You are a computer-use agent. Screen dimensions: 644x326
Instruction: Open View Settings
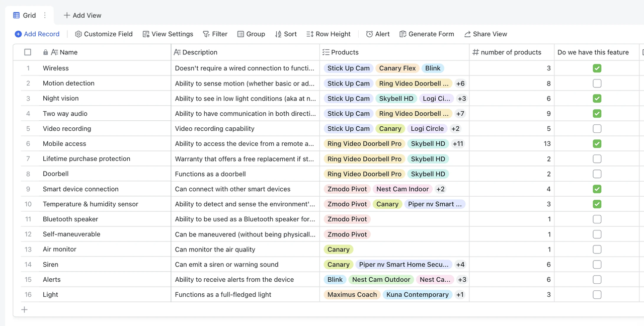(x=168, y=34)
